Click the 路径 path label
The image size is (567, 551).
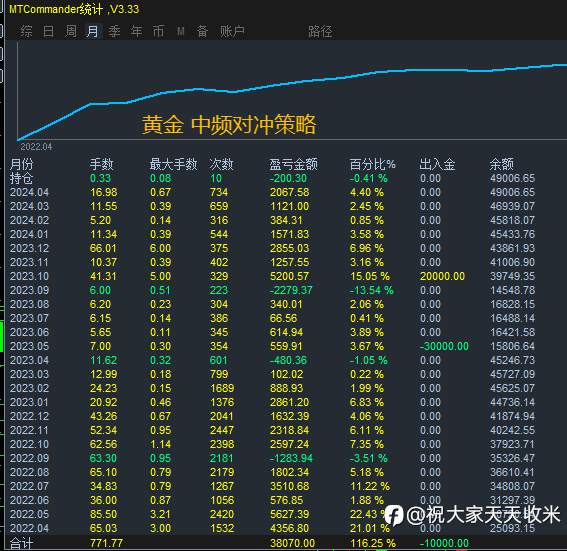click(x=320, y=31)
